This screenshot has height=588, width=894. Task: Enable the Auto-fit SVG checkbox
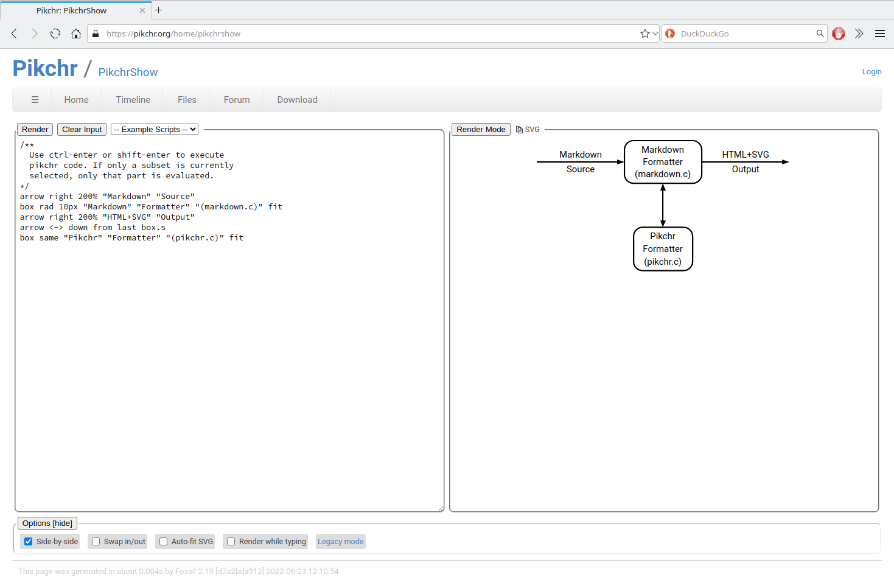[x=163, y=542]
